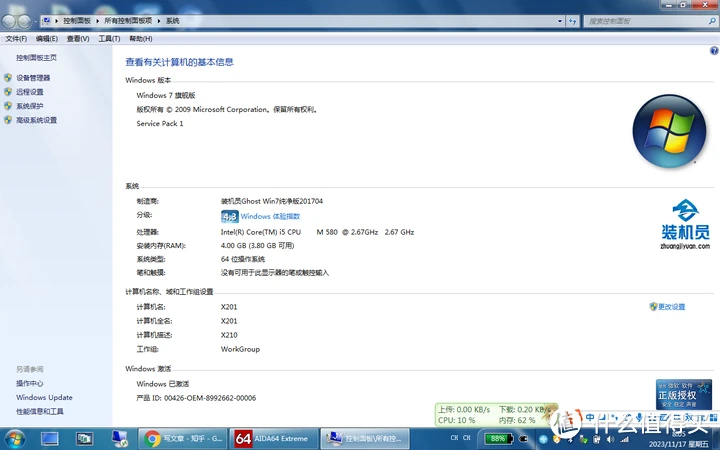Click network speed monitor widget
The height and width of the screenshot is (450, 720).
pyautogui.click(x=496, y=415)
